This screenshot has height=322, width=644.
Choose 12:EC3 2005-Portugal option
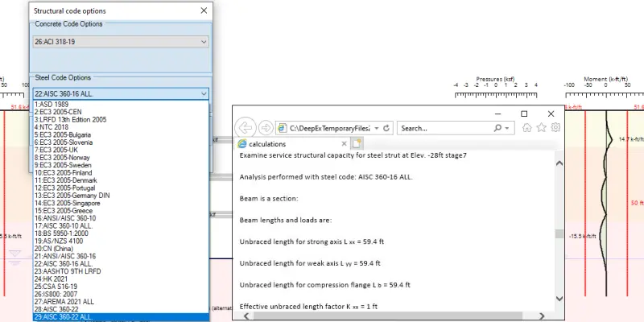[x=65, y=188]
